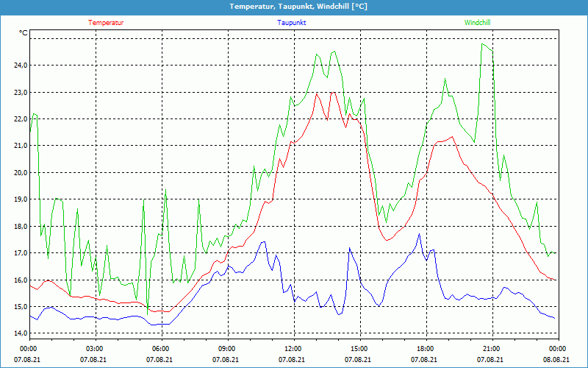Click the 07.08.21 date under 15:00
Viewport: 588px width, 368px height.
pos(358,359)
